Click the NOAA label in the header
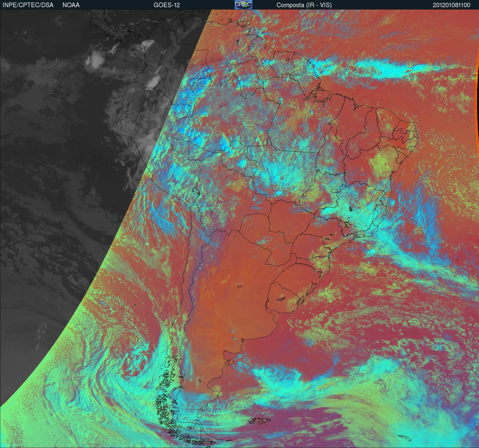The height and width of the screenshot is (448, 479). (71, 5)
